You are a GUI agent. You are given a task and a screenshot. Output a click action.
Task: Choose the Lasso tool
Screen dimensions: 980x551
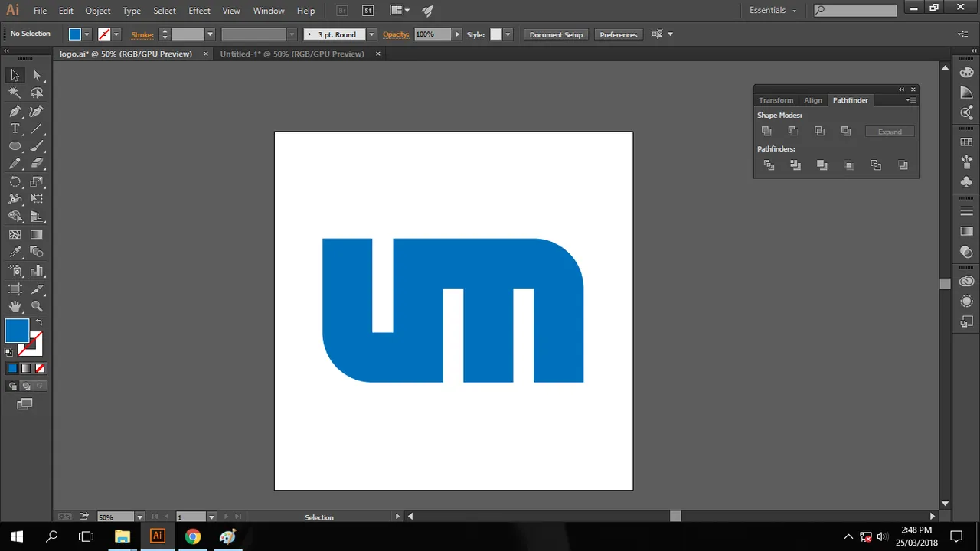tap(37, 93)
